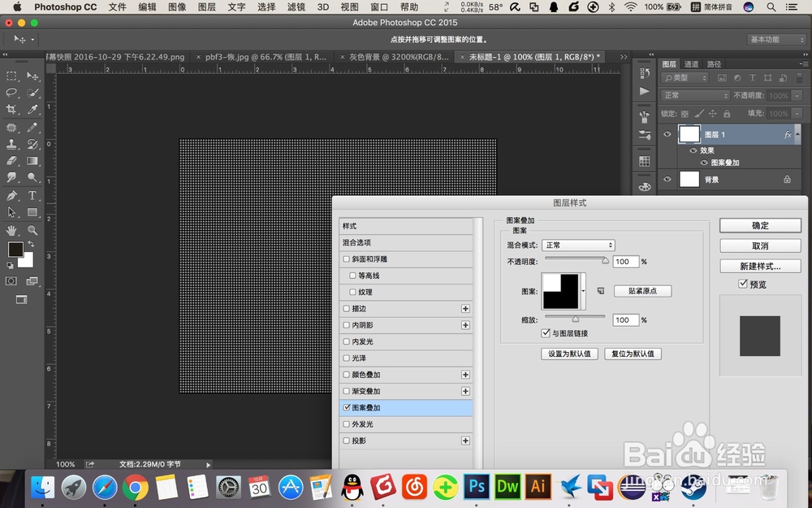Open the 基本功能 workspace dropdown
This screenshot has width=812, height=508.
[776, 39]
